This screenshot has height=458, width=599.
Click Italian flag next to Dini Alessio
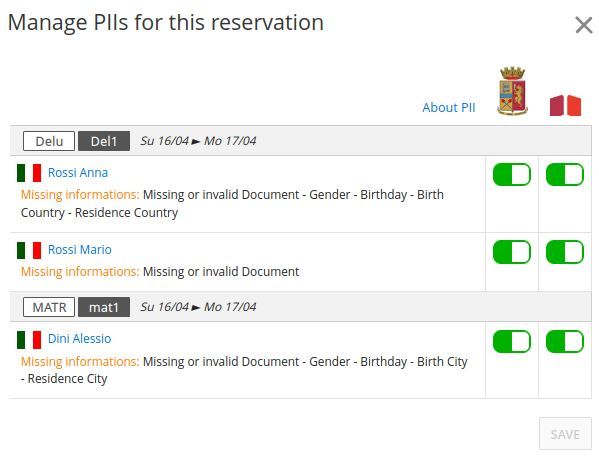point(29,340)
